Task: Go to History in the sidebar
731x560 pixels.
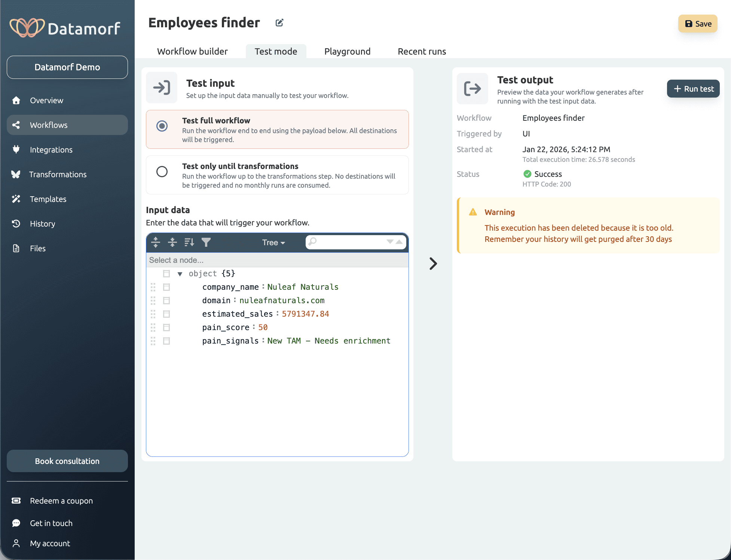Action: pyautogui.click(x=42, y=224)
